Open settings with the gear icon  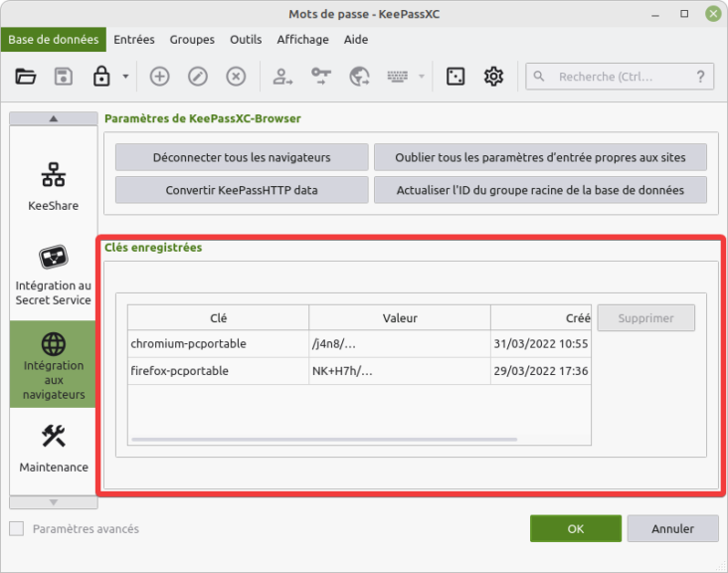tap(493, 77)
